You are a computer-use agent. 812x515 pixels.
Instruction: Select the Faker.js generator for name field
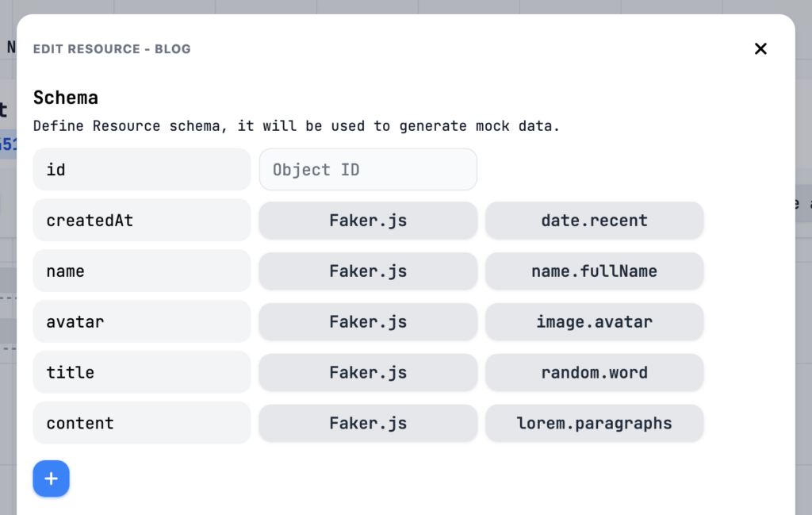pyautogui.click(x=367, y=271)
